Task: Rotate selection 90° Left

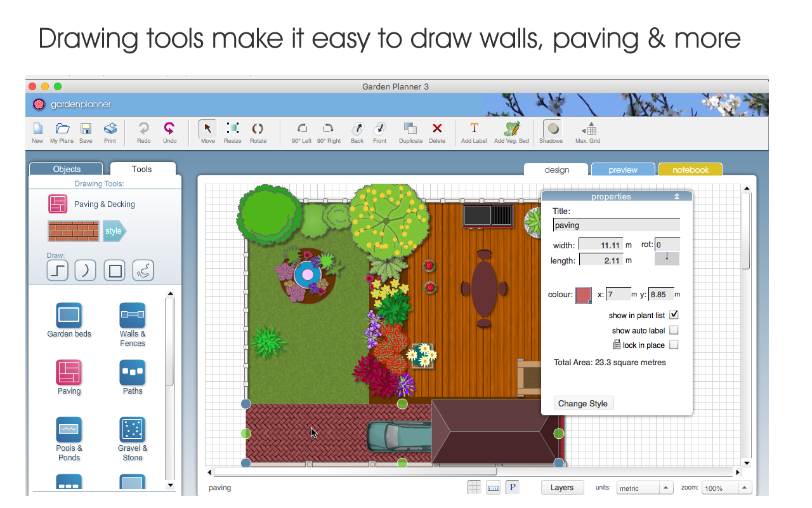Action: coord(302,129)
